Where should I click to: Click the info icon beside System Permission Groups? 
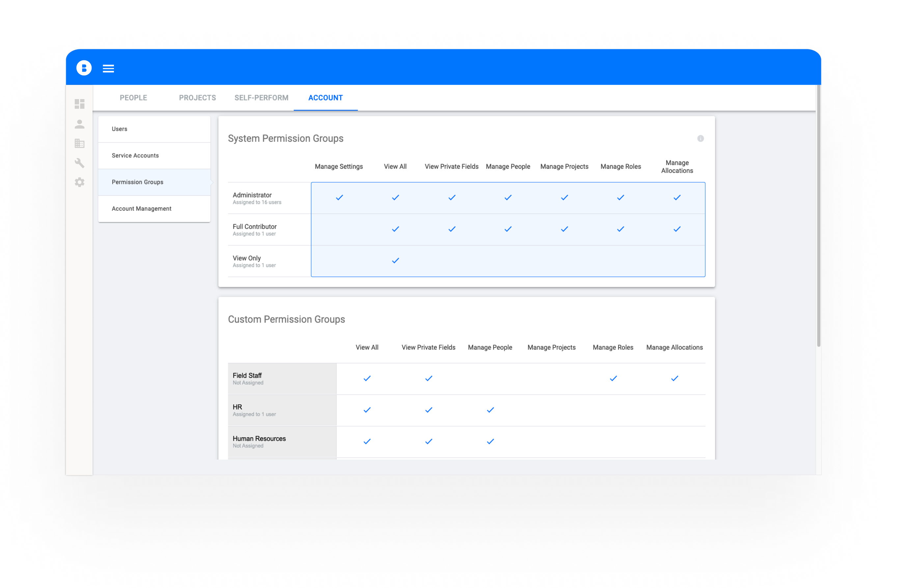point(700,138)
